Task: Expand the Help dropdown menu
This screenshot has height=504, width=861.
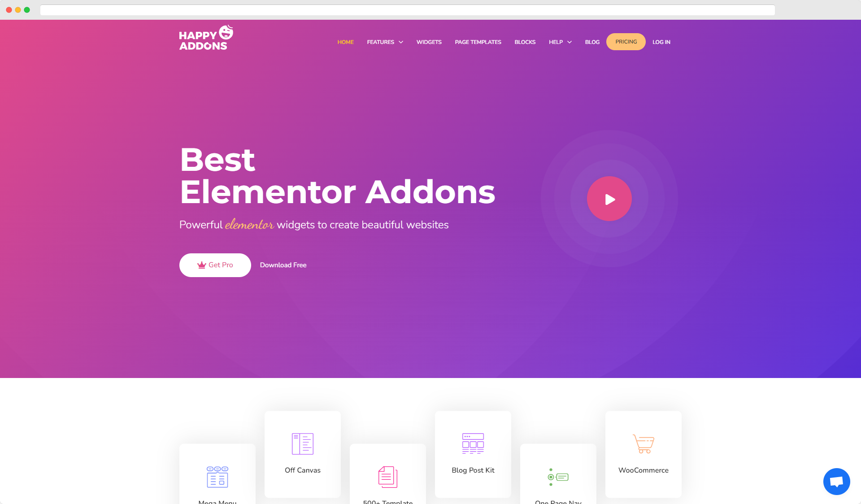Action: [559, 41]
